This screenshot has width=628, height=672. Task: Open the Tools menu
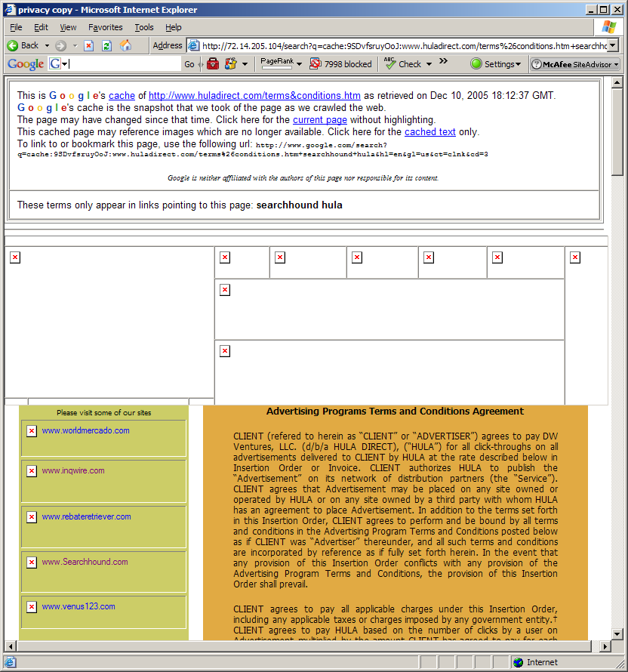pos(144,27)
